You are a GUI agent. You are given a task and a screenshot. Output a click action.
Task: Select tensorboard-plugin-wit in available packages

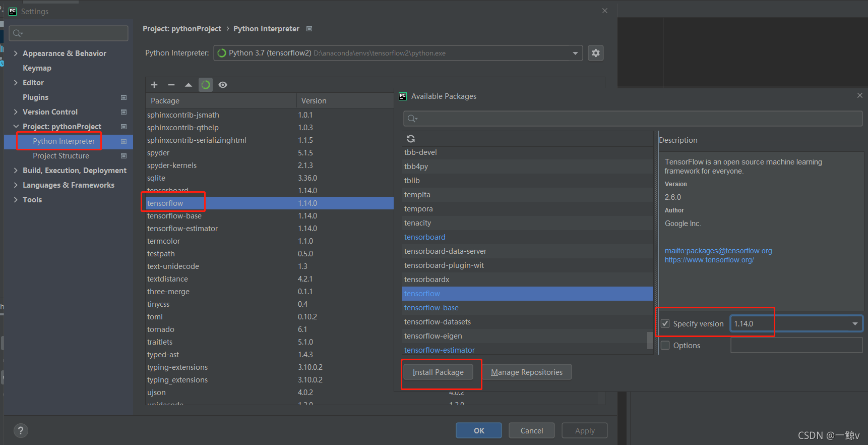527,265
